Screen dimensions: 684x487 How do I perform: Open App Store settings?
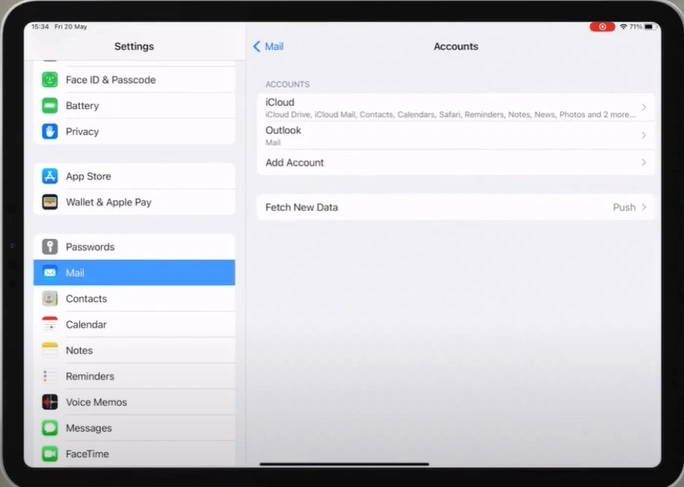(134, 176)
